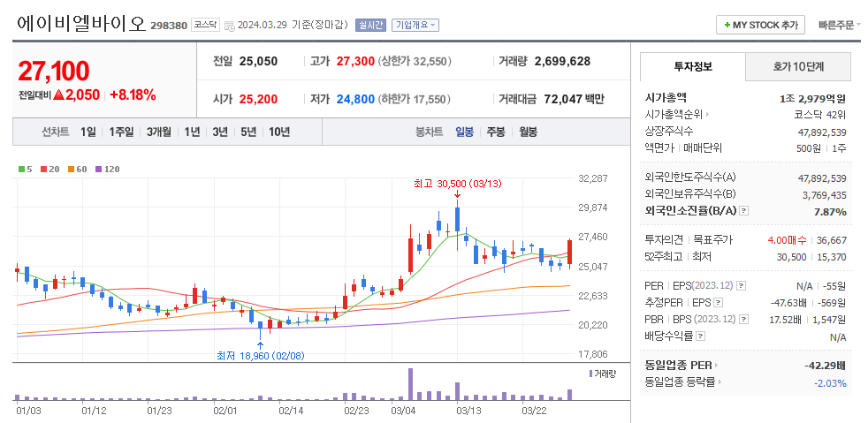Click the green 5-day moving average legend
The image size is (868, 423).
25,170
